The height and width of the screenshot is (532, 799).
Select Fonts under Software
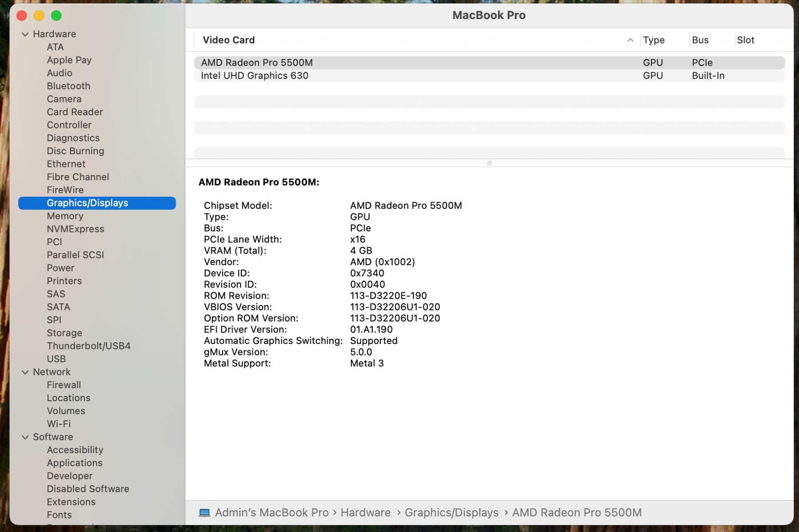[x=59, y=515]
